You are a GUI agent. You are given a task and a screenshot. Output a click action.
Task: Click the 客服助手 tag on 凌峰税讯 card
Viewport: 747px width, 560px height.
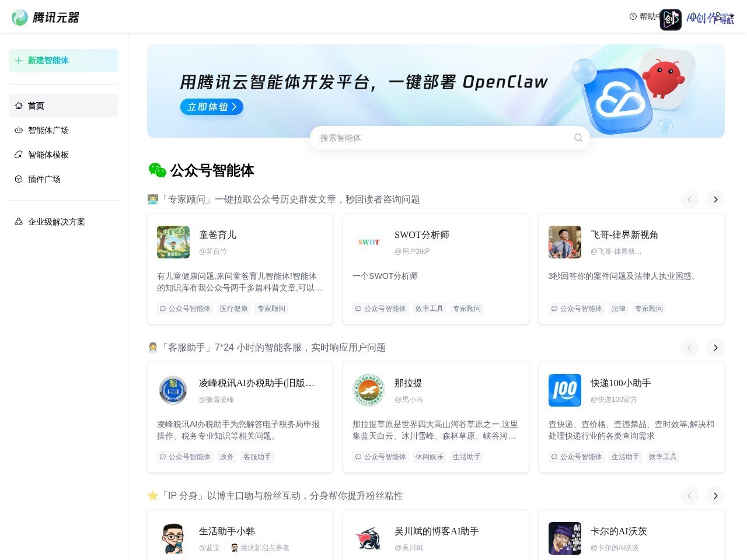pos(257,457)
